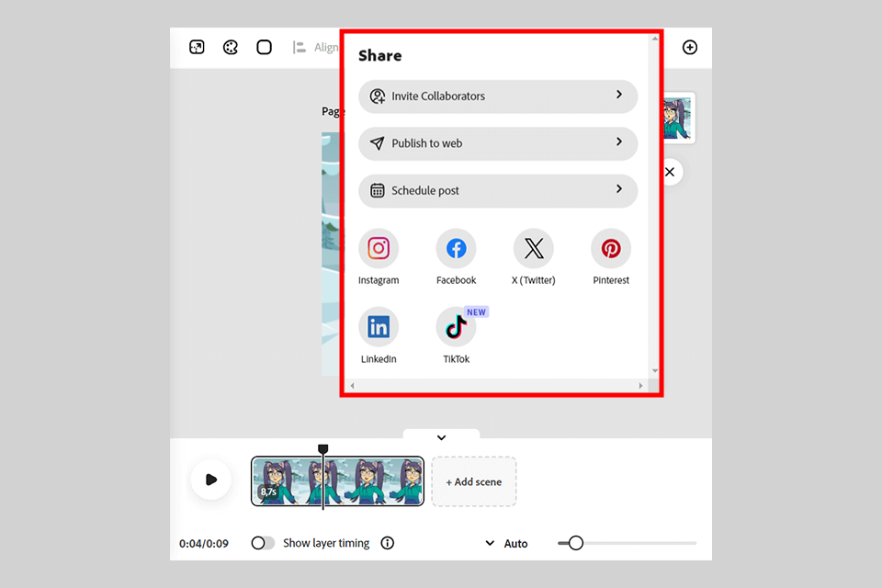This screenshot has height=588, width=882.
Task: Open the Auto zoom dropdown
Action: point(506,544)
